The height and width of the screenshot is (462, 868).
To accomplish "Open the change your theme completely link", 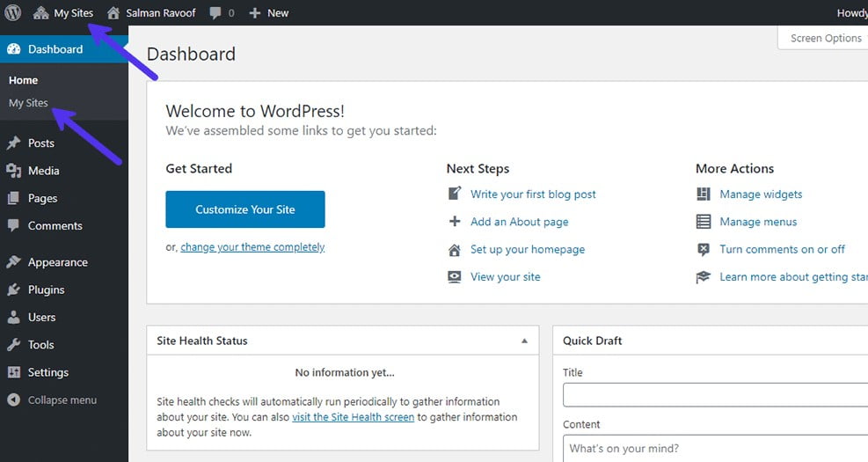I will (252, 247).
